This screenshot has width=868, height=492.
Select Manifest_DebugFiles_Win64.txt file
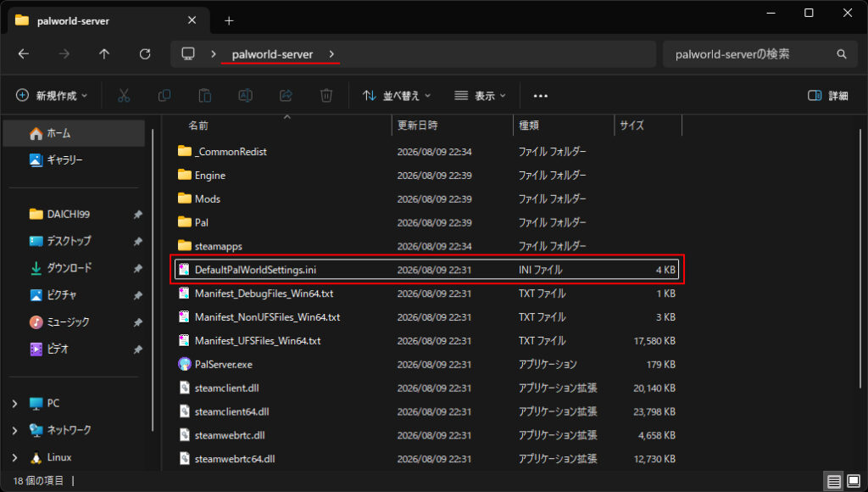pos(427,294)
